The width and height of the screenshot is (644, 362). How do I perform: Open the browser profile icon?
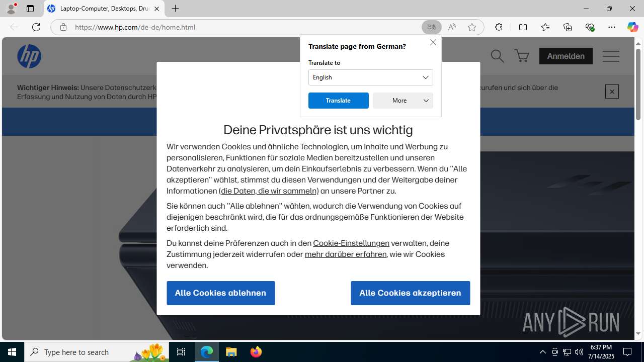(x=11, y=9)
